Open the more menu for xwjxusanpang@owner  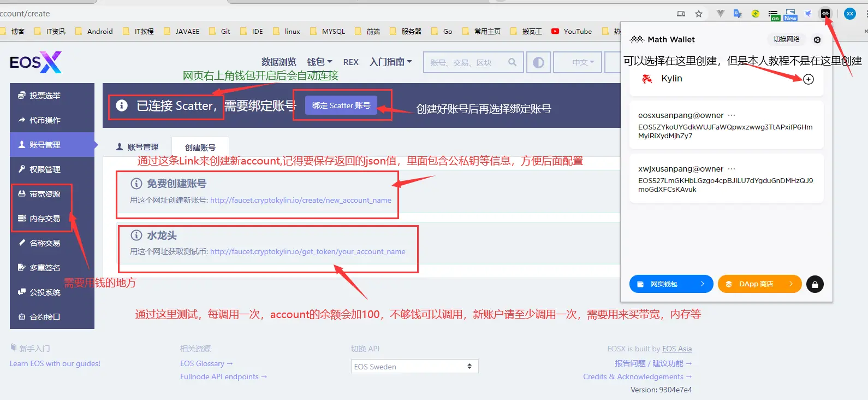coord(732,169)
